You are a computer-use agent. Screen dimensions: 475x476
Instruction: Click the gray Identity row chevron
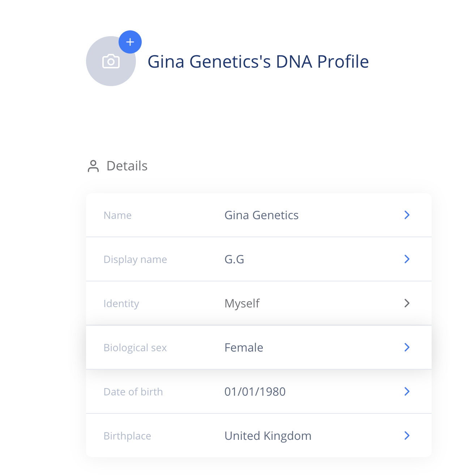pos(407,303)
